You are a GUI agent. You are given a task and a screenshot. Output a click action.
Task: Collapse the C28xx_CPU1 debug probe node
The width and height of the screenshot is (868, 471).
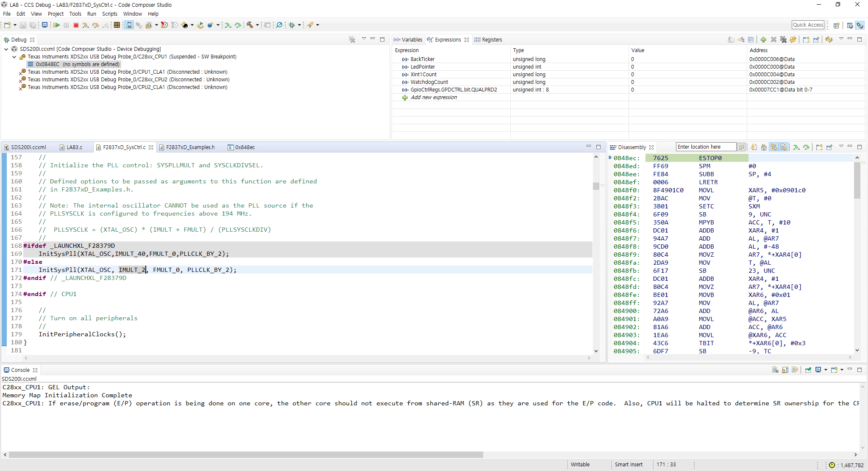coord(14,57)
